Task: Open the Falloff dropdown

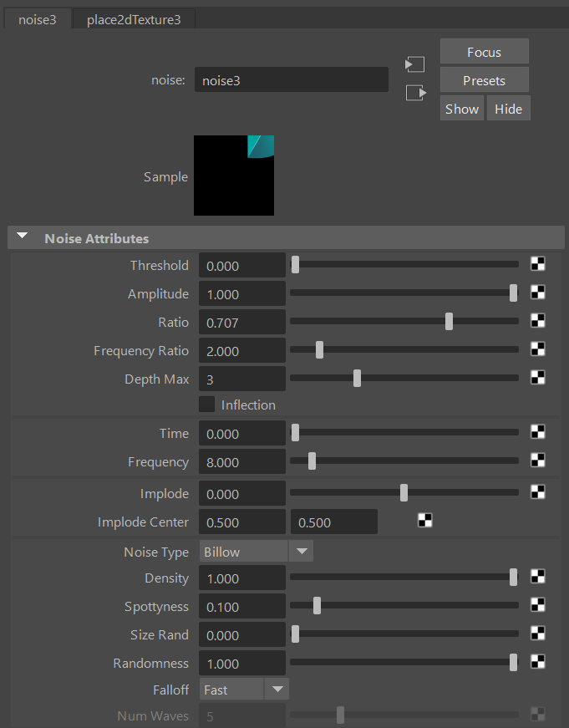Action: coord(277,690)
